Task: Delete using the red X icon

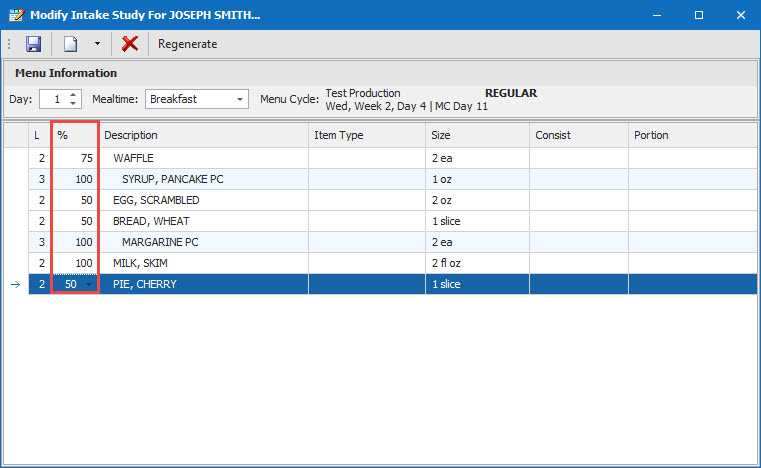Action: (130, 44)
